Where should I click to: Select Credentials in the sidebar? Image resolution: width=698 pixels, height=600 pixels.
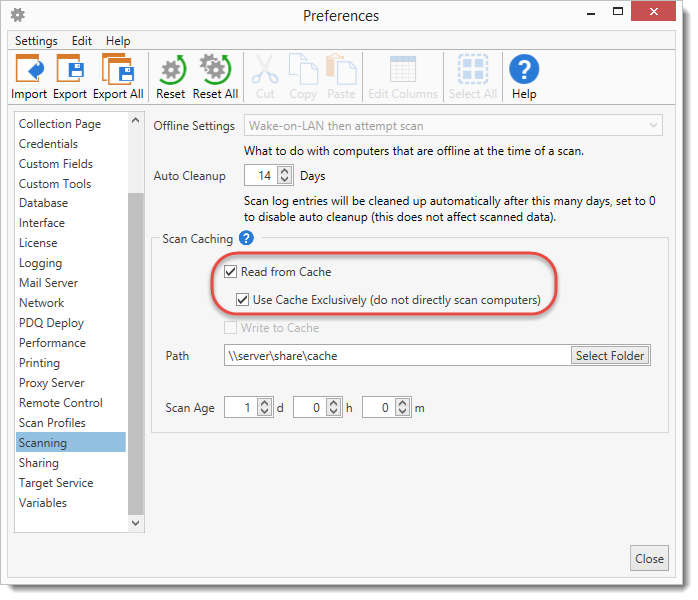pyautogui.click(x=48, y=144)
